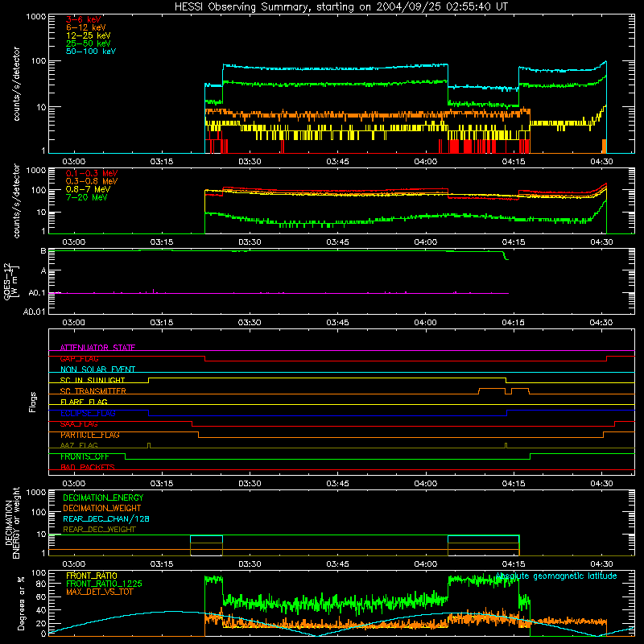Click the PARTICLE_FLAG label

[90, 435]
